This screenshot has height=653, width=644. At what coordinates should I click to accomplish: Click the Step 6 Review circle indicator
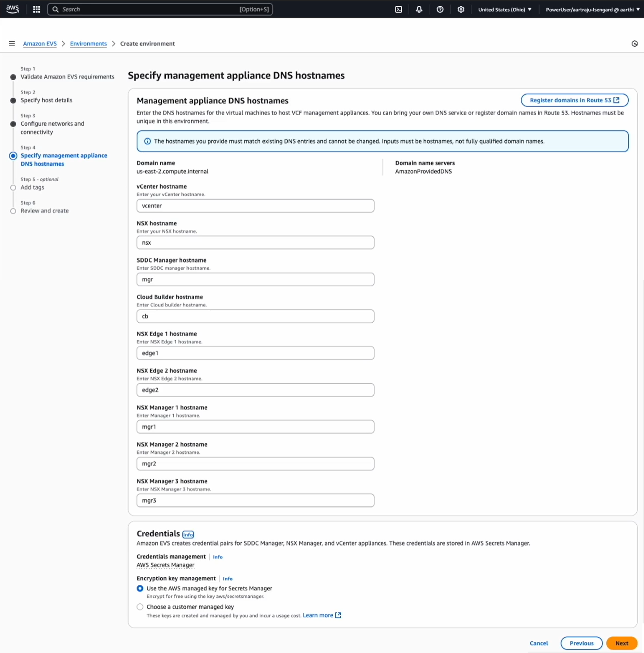click(x=13, y=211)
